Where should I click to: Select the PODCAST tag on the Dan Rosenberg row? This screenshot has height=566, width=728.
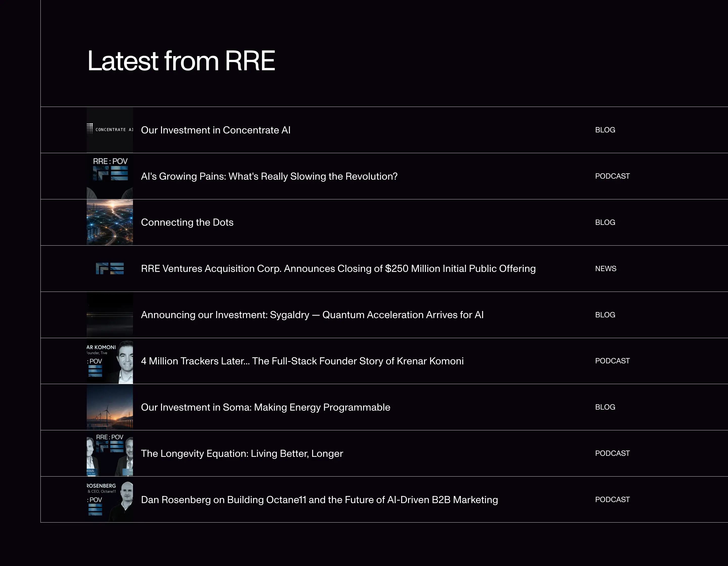[x=612, y=500]
